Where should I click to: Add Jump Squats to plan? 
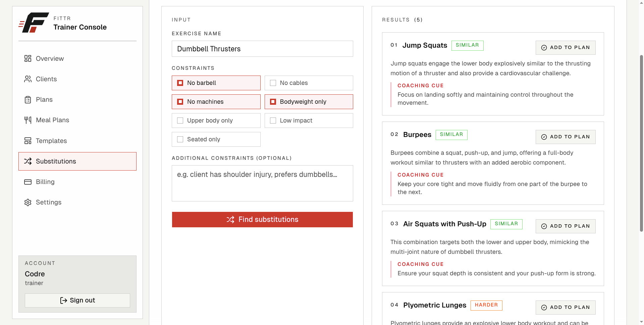pos(566,48)
